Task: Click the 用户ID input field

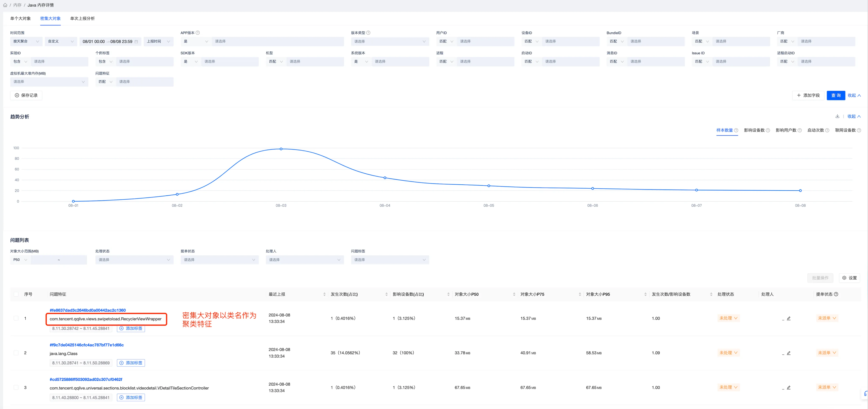Action: (x=485, y=41)
